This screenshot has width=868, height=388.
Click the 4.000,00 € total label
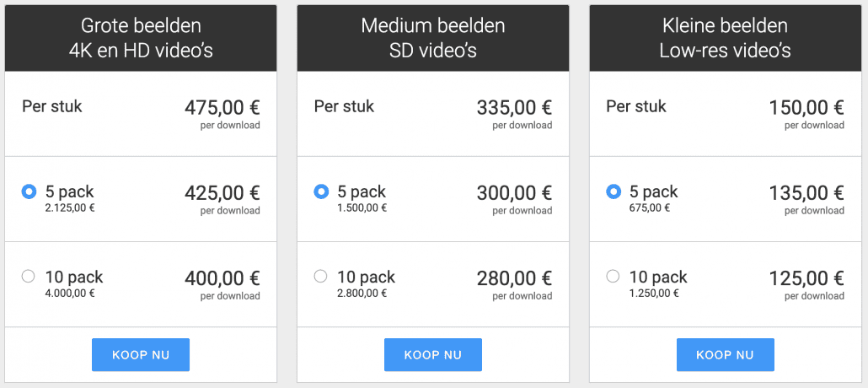70,294
